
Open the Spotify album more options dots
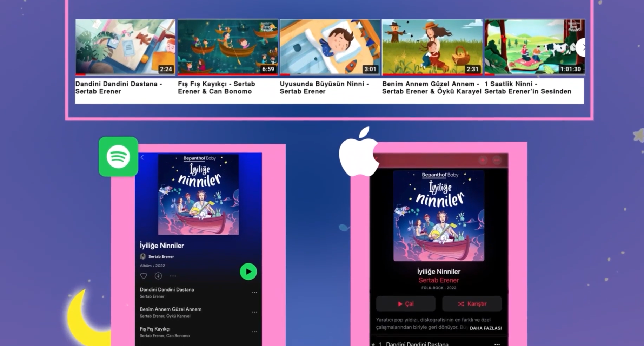pos(173,276)
